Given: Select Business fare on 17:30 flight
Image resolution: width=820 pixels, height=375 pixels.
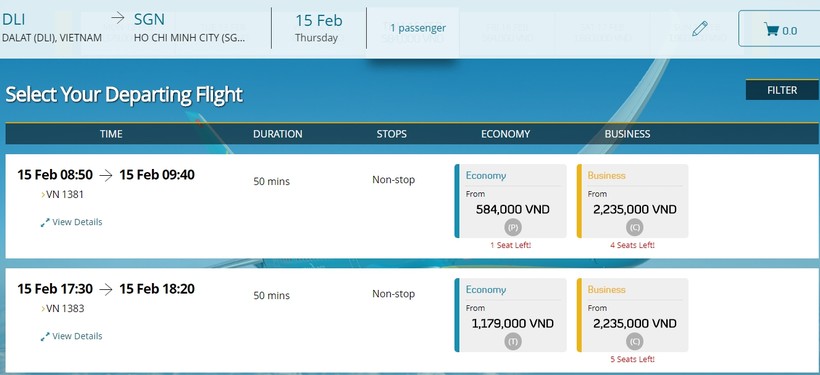Looking at the screenshot, I should point(632,315).
